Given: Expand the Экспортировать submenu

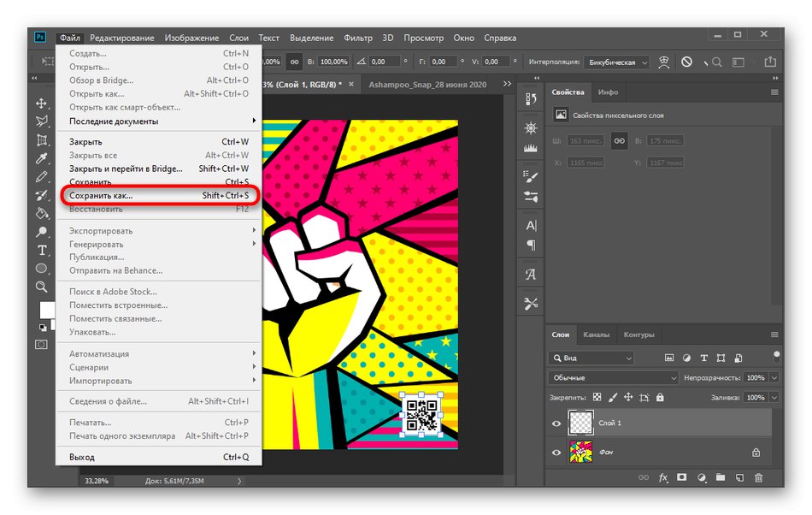Looking at the screenshot, I should pos(103,231).
